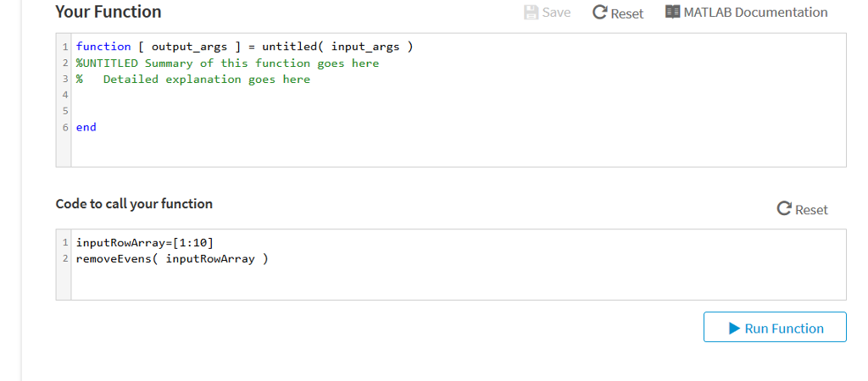The image size is (868, 381).
Task: Click the removeEvens( inputRowArray ) line
Action: tap(172, 258)
